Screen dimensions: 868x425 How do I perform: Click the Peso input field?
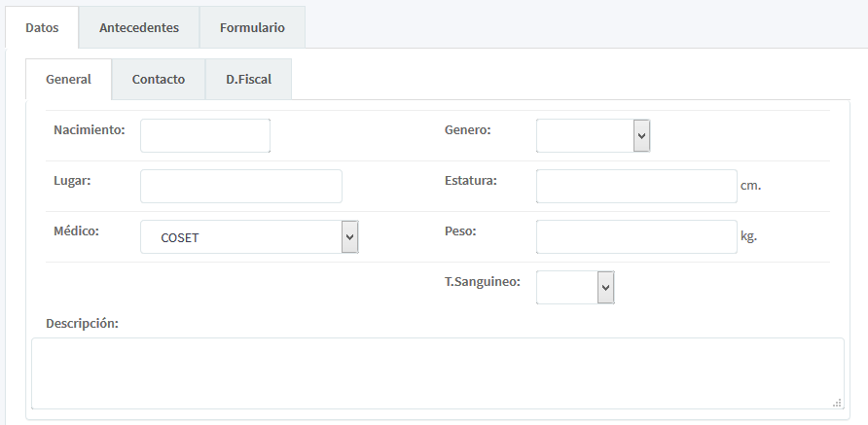635,236
